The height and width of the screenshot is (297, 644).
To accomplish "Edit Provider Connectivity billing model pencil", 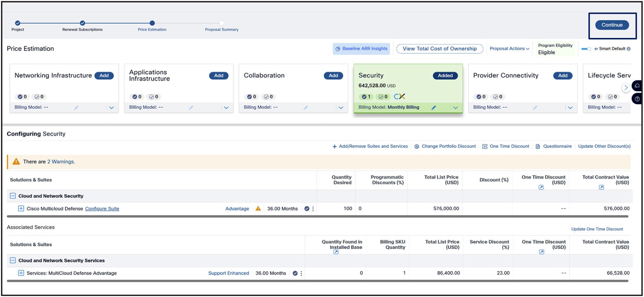I will (x=535, y=108).
